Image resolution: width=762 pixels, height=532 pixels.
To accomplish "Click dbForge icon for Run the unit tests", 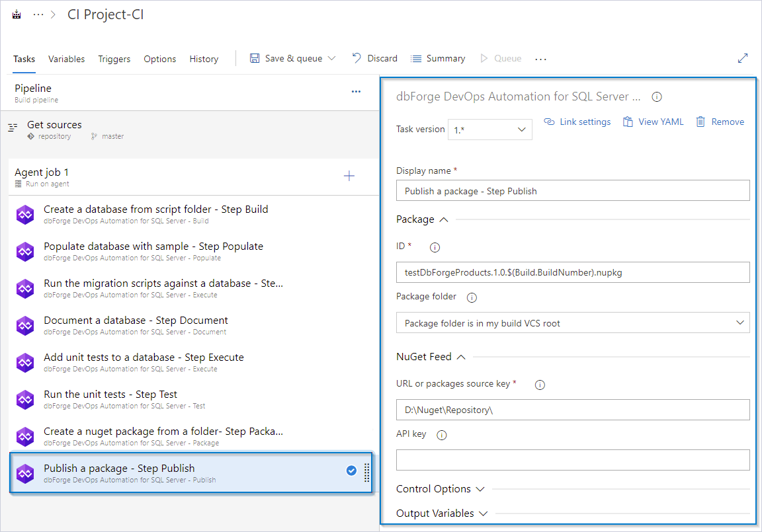I will 25,399.
